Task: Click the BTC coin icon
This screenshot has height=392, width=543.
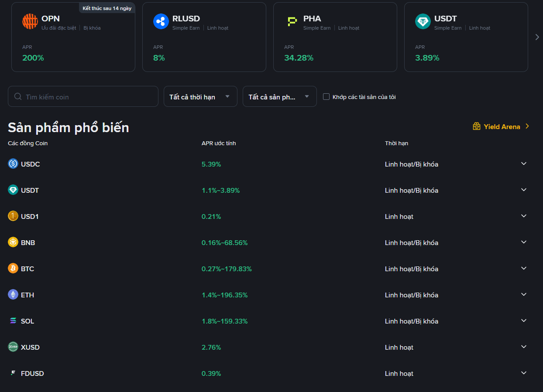Action: tap(13, 269)
